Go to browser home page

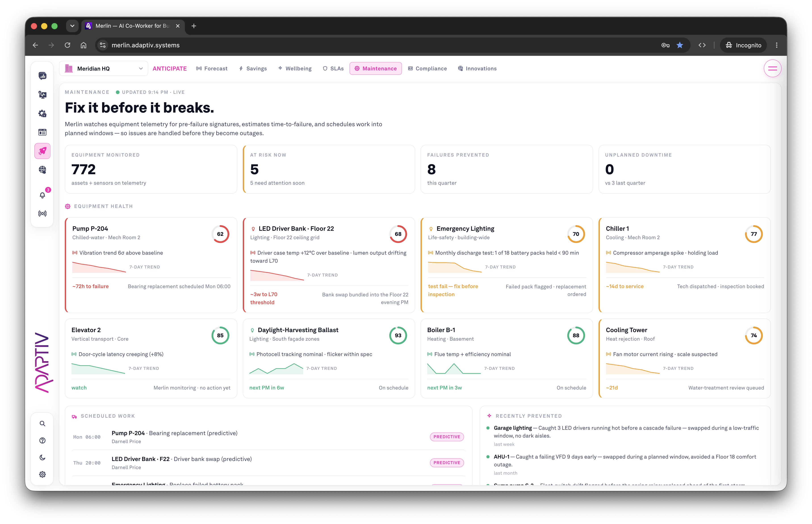coord(83,45)
